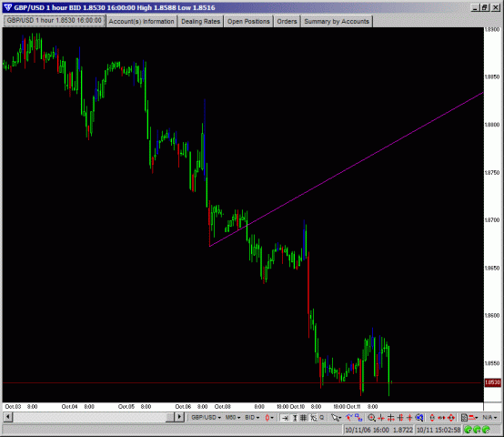Open the Dealing Rates tab
The width and height of the screenshot is (504, 437).
200,21
